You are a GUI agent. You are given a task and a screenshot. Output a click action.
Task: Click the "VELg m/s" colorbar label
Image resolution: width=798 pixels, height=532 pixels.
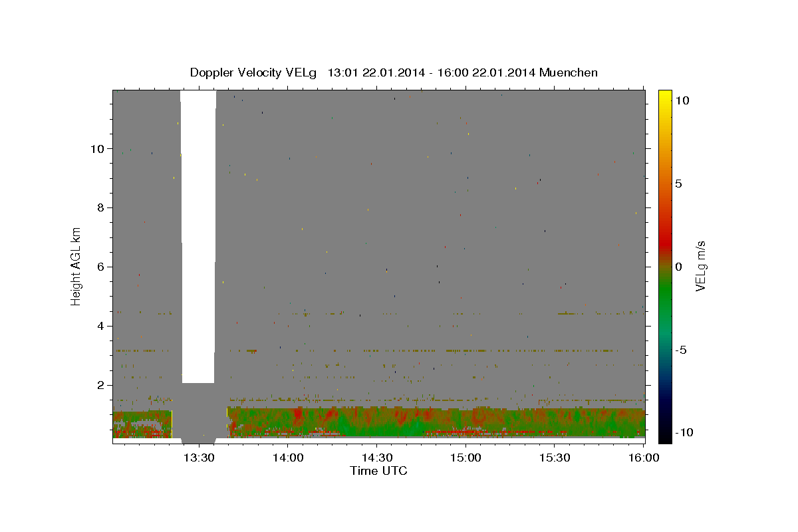[700, 266]
